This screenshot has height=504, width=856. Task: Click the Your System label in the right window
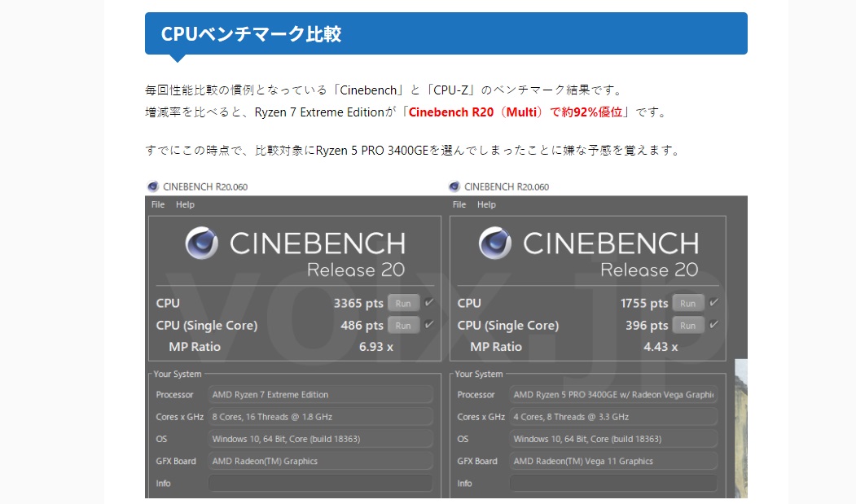click(479, 374)
